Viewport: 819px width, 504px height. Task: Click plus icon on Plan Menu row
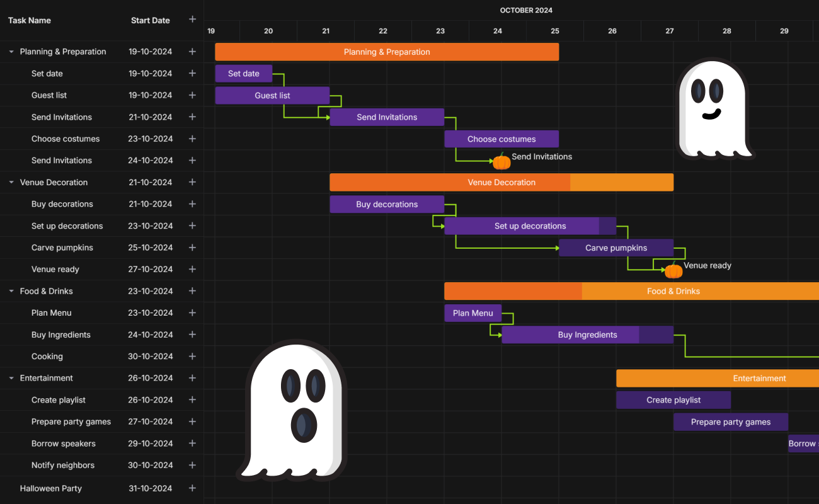coord(192,312)
